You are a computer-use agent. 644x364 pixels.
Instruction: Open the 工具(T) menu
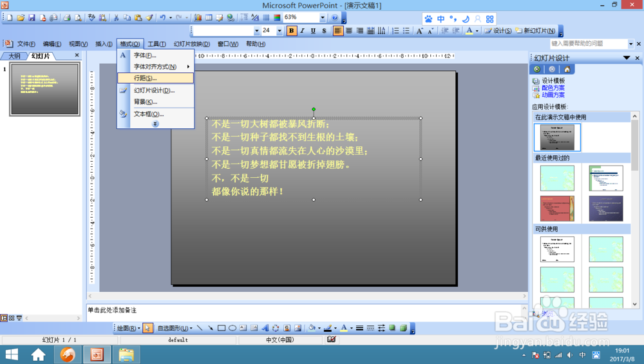[x=157, y=44]
